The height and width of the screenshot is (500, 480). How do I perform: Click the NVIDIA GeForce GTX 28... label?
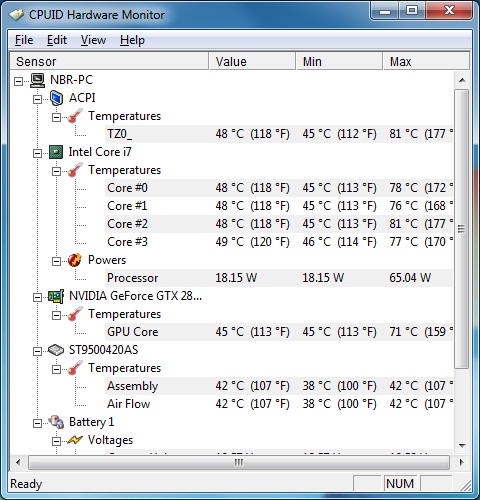point(135,296)
